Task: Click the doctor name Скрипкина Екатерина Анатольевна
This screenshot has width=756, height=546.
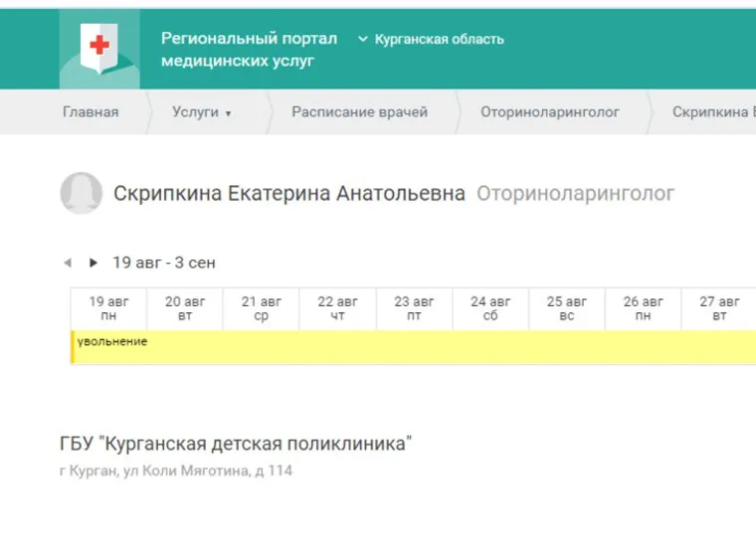Action: [289, 194]
